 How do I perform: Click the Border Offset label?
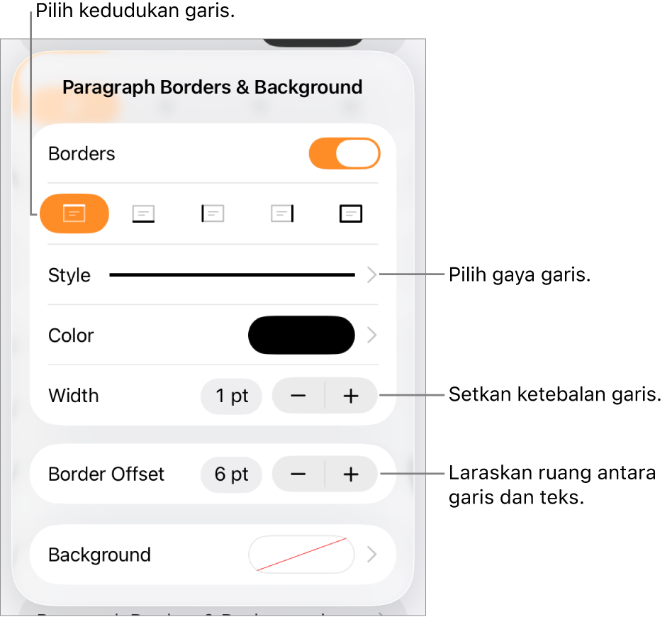(x=106, y=474)
